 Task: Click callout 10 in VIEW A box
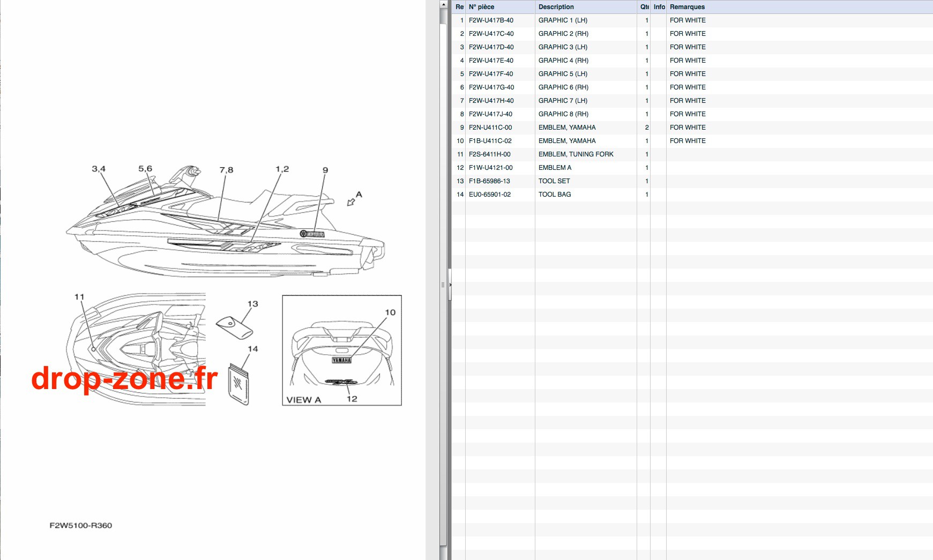(390, 312)
